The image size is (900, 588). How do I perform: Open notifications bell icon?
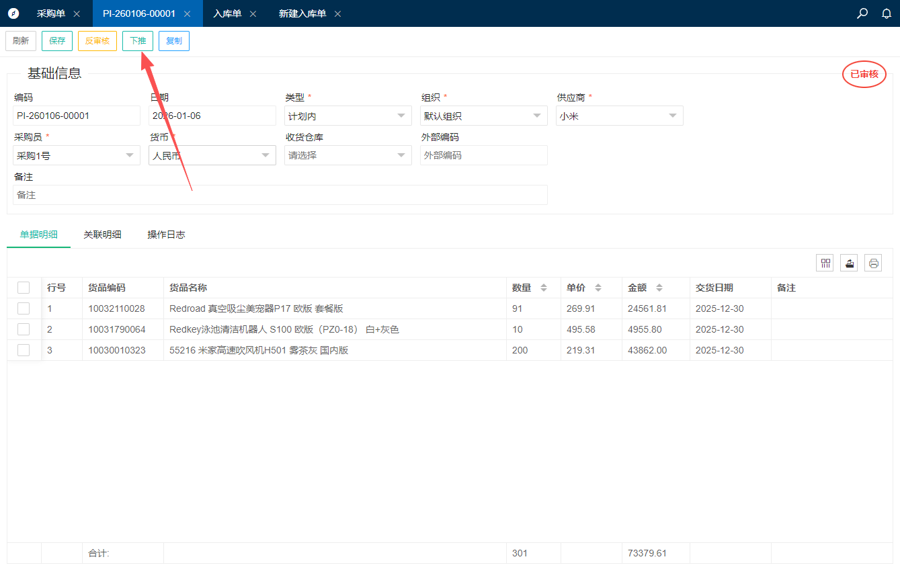click(887, 13)
